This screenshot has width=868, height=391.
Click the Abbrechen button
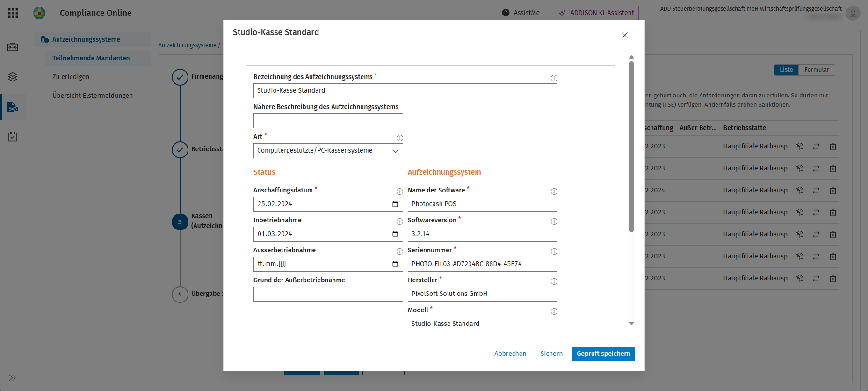pos(510,354)
